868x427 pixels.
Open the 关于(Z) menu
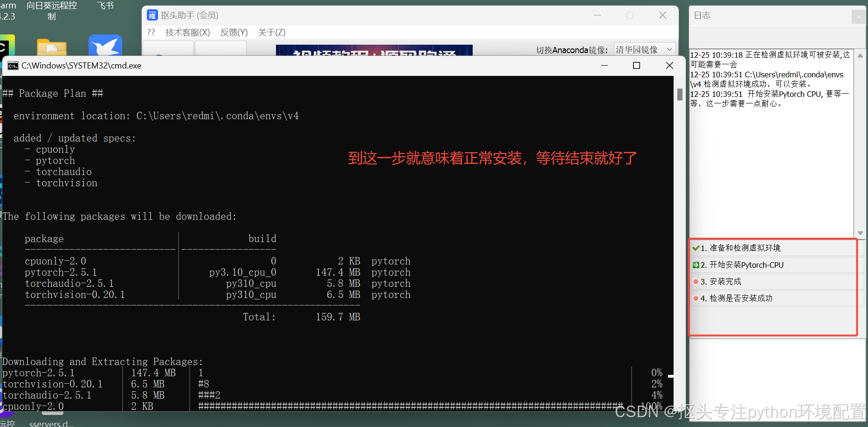pos(272,32)
